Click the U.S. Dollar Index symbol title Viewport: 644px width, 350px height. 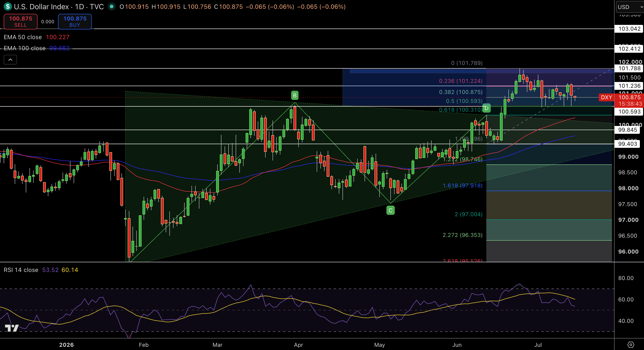[41, 6]
